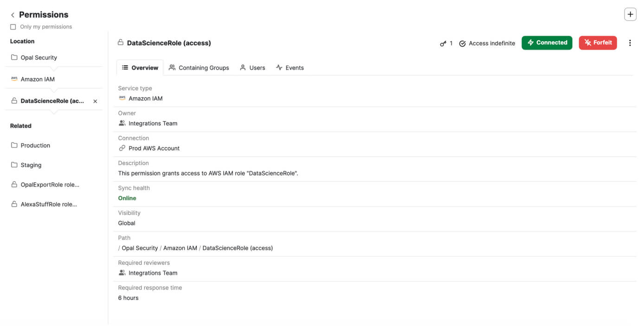Click the lock icon beside OpalExportRole
Screen dimensions: 644x326
[x=14, y=184]
